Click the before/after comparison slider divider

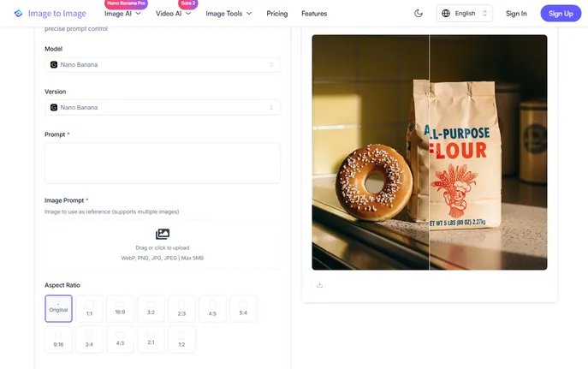pos(429,152)
